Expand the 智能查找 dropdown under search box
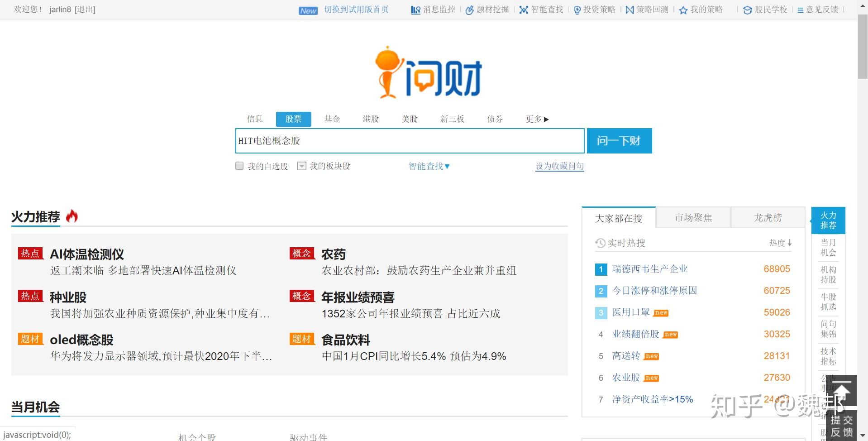 tap(429, 166)
